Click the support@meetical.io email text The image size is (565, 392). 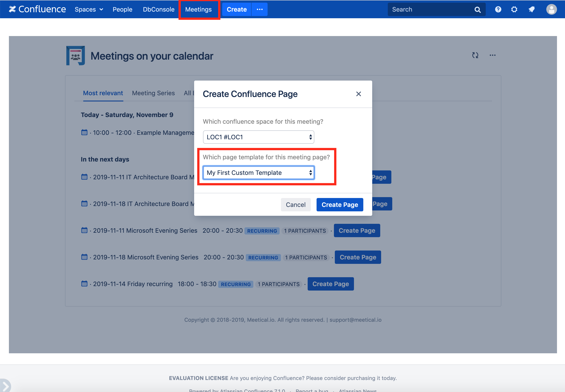[x=355, y=320]
